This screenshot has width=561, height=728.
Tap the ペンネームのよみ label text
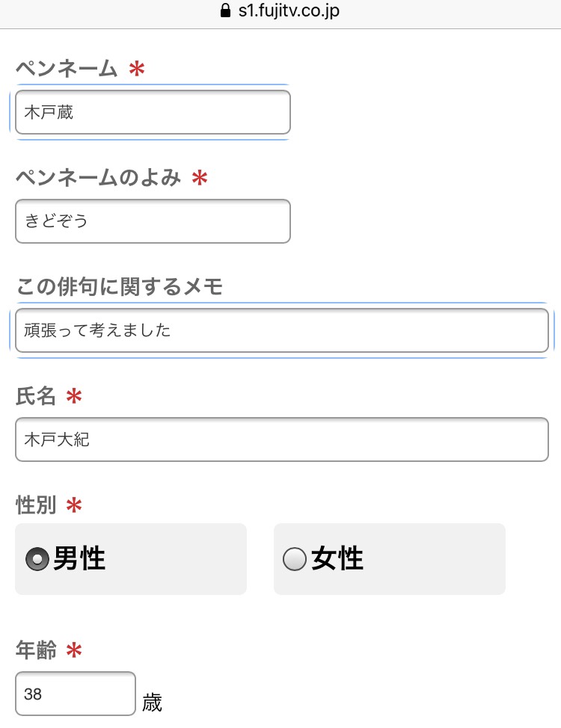[x=99, y=178]
